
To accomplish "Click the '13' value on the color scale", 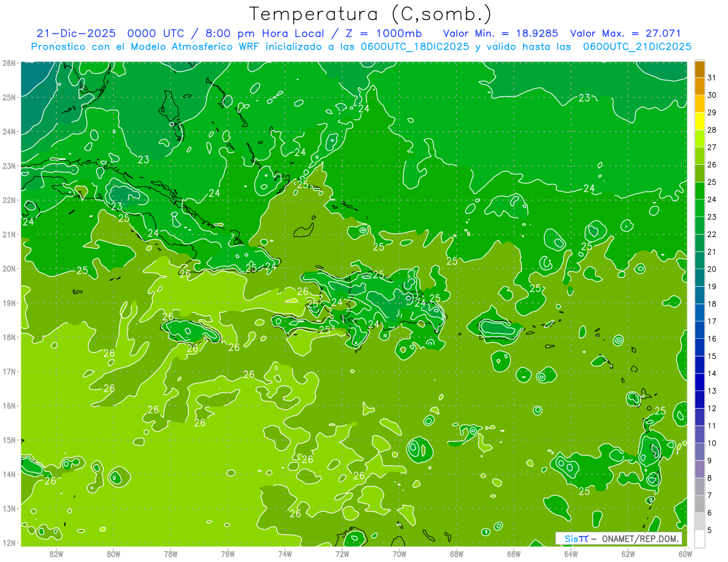I will (x=712, y=391).
